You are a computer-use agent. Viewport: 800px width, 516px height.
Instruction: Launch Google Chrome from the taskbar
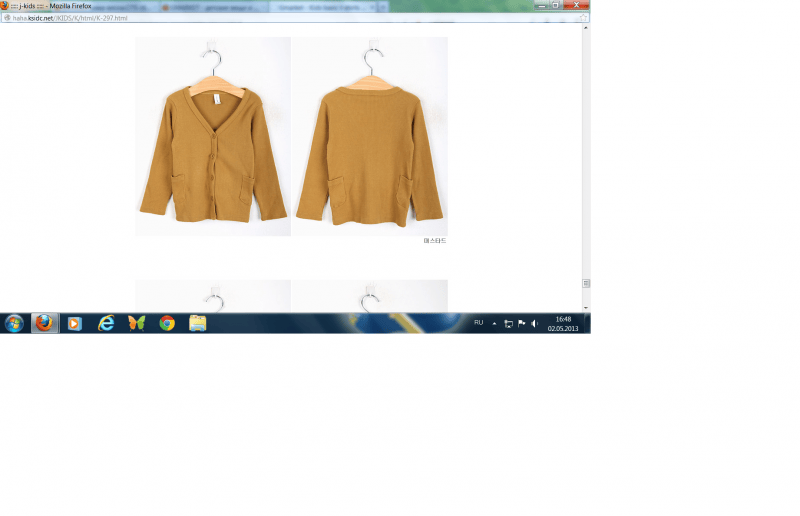[x=167, y=324]
